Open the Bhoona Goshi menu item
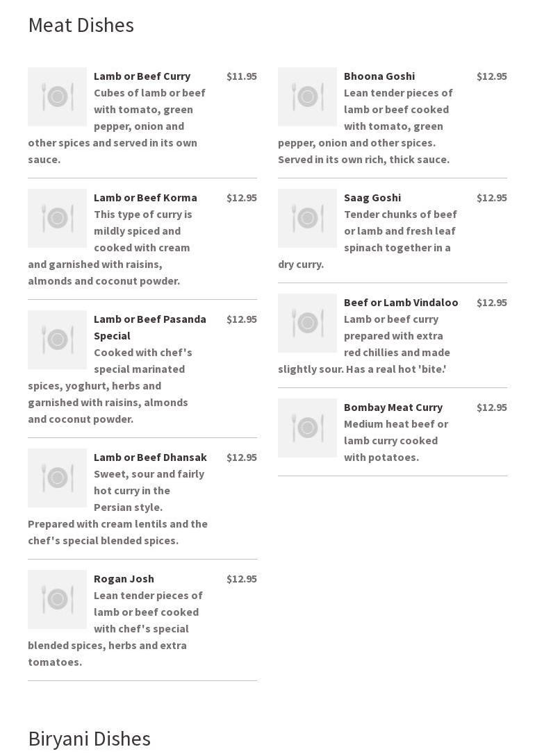This screenshot has width=535, height=756. coord(379,76)
